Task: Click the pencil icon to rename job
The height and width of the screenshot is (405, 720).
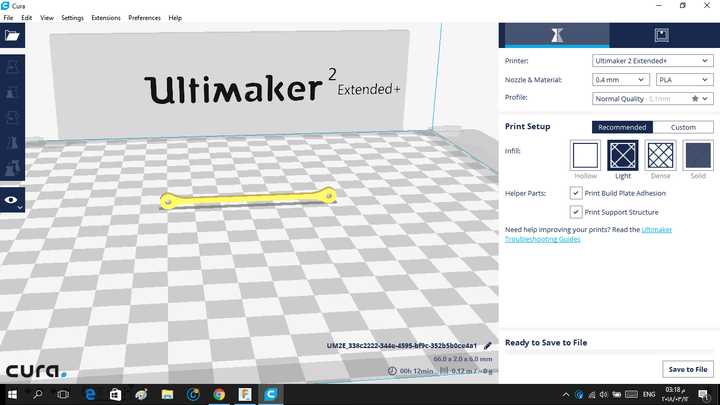Action: tap(488, 346)
